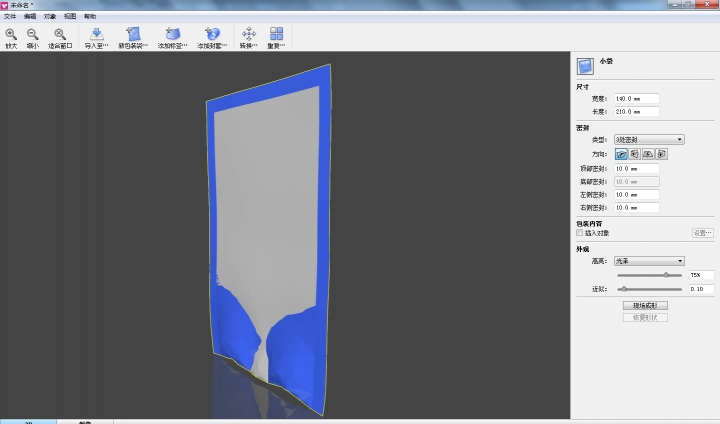Click the Add Label (添加标签) toolbar icon
720x424 pixels.
(x=173, y=34)
